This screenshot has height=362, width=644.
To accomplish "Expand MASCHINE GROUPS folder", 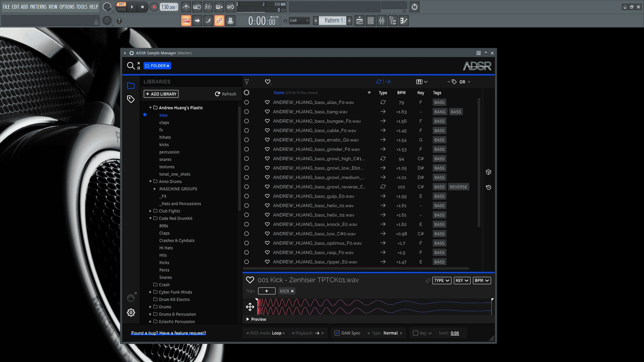I will coord(155,189).
